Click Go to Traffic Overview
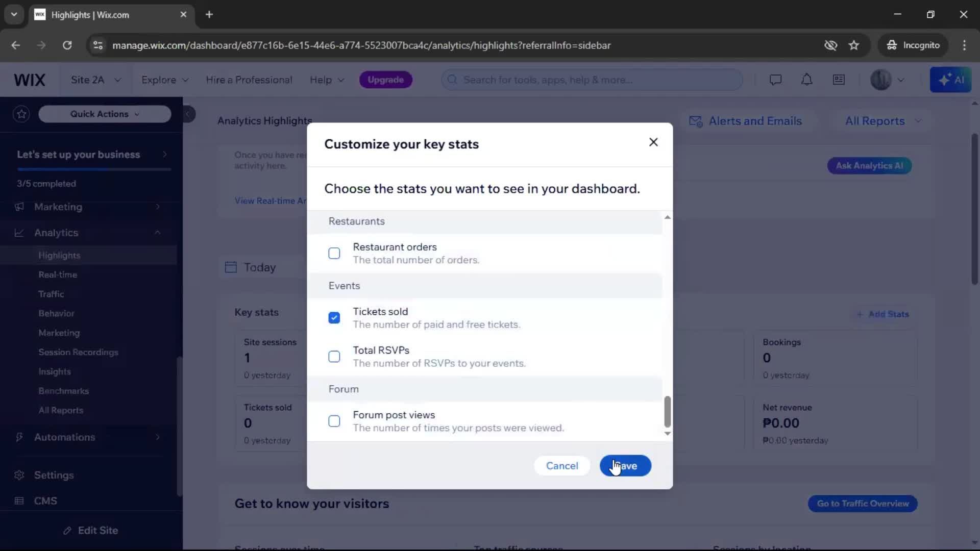Image resolution: width=980 pixels, height=551 pixels. (x=863, y=504)
